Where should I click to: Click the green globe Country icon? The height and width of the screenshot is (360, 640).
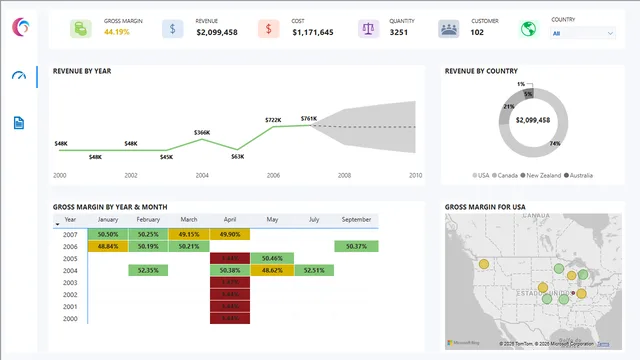point(528,29)
